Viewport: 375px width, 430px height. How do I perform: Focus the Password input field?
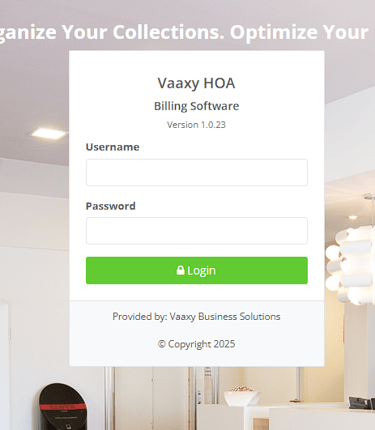pos(197,231)
